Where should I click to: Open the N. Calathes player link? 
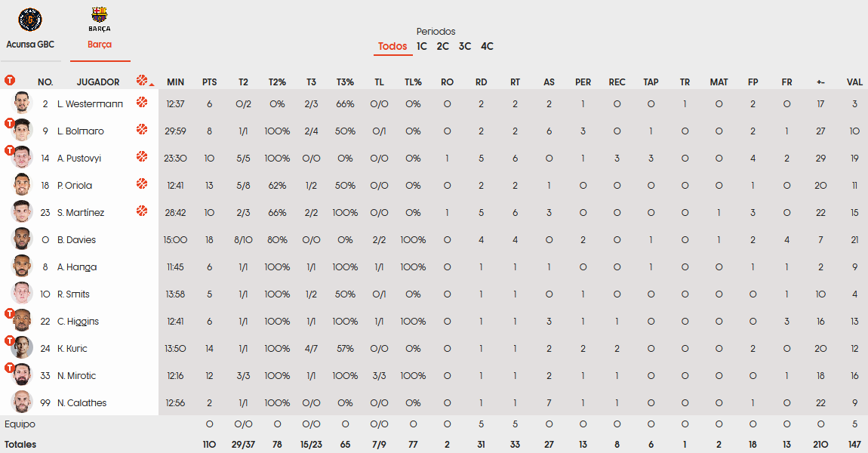pos(82,402)
